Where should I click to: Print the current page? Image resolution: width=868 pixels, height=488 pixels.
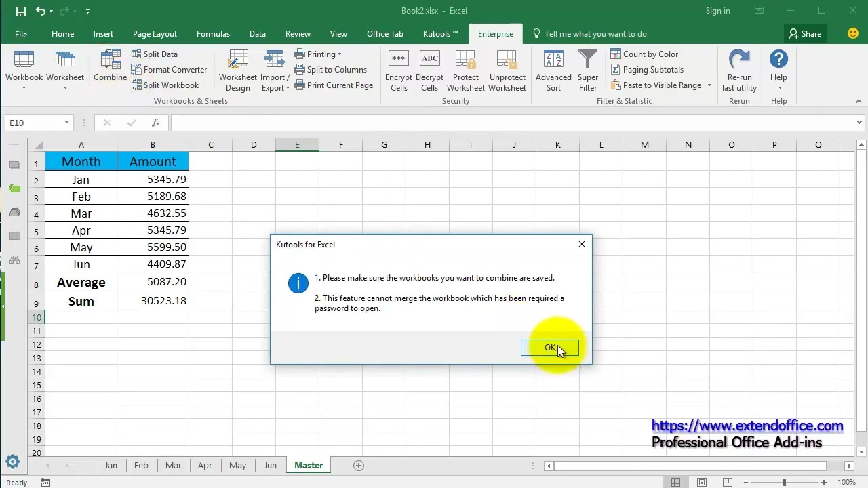point(334,85)
